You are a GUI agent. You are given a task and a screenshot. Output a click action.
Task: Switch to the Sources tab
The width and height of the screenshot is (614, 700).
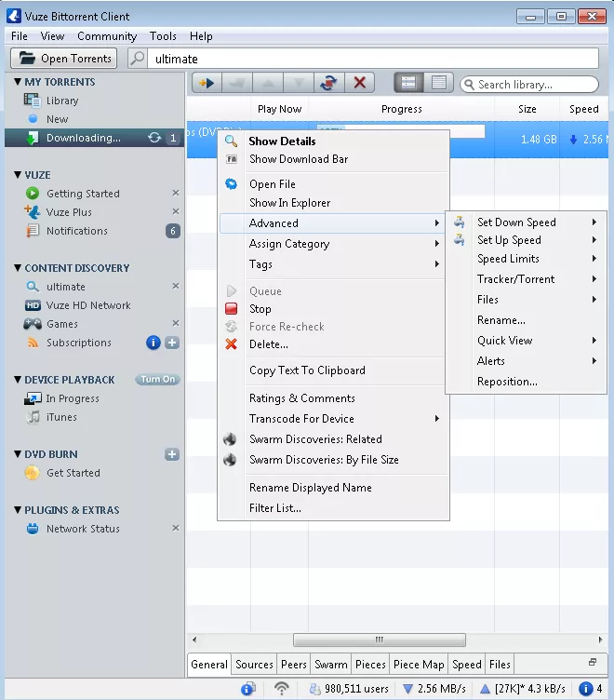254,665
